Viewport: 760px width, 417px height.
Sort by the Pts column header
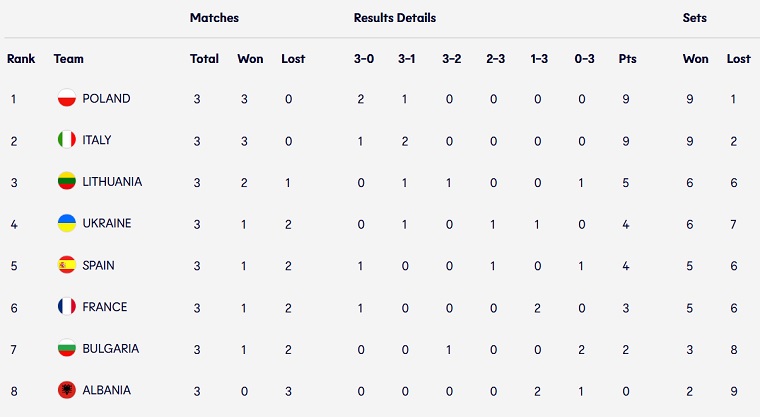pyautogui.click(x=627, y=59)
